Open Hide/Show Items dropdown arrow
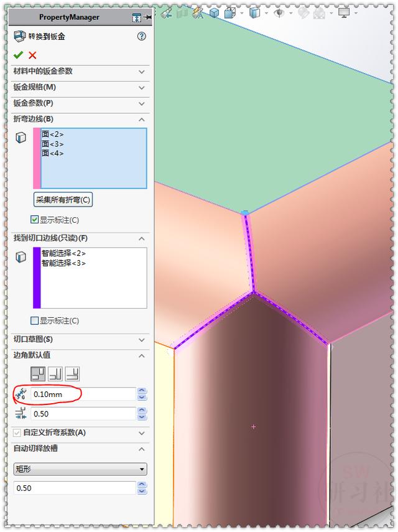398x532 pixels. coord(290,14)
